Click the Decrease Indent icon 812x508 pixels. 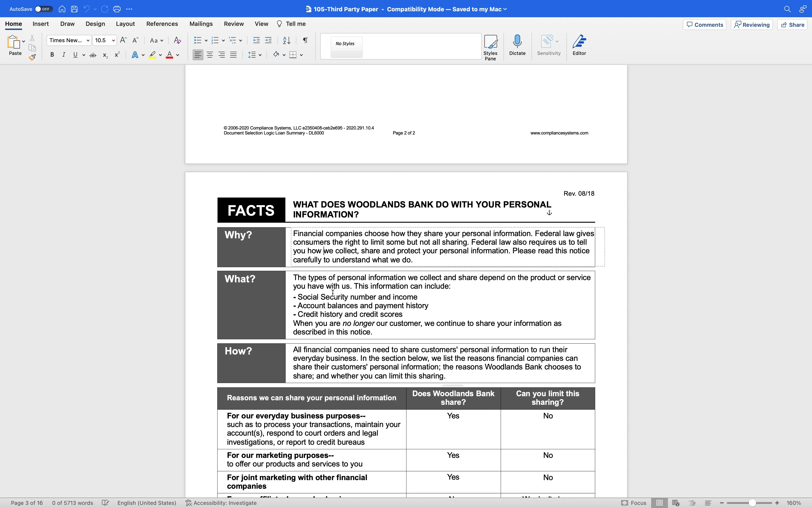256,40
